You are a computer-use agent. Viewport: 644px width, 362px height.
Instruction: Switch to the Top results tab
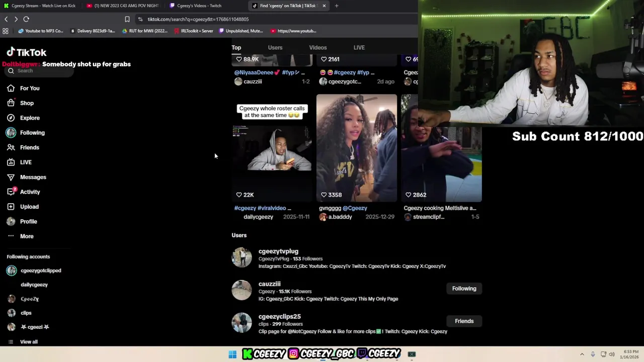(236, 48)
